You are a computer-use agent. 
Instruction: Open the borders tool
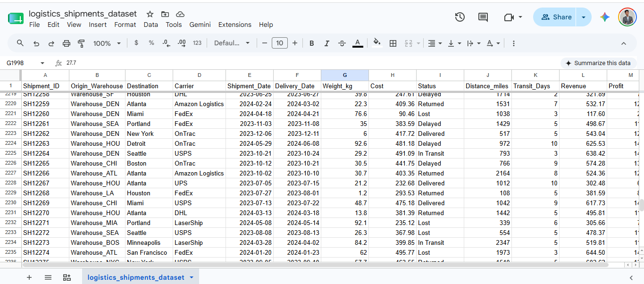[x=393, y=43]
